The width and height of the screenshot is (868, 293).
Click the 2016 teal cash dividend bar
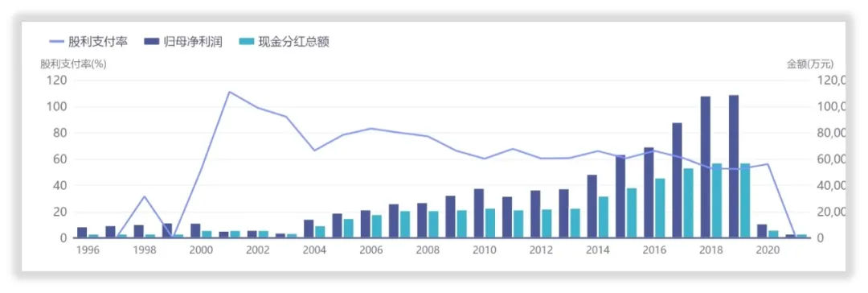point(660,208)
